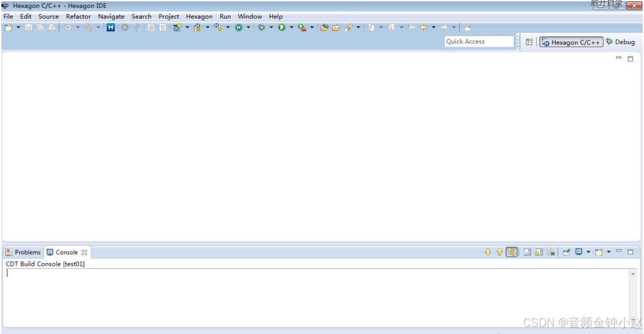Click the New file wizard icon
The image size is (644, 334).
pyautogui.click(x=8, y=28)
